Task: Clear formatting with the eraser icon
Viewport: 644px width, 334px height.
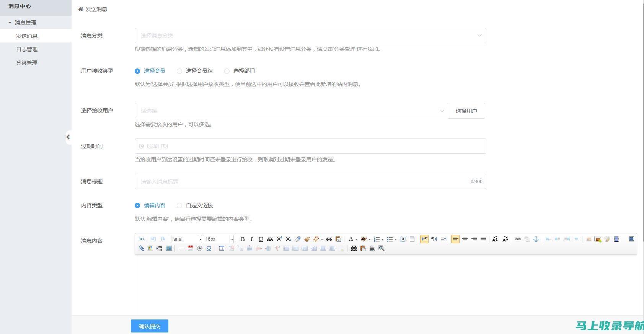Action: tap(298, 239)
